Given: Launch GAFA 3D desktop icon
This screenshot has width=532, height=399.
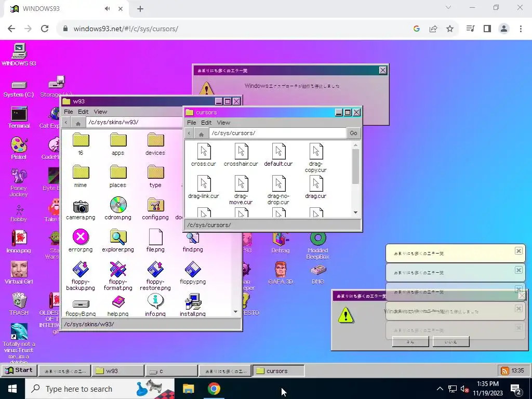Looking at the screenshot, I should pos(281,273).
